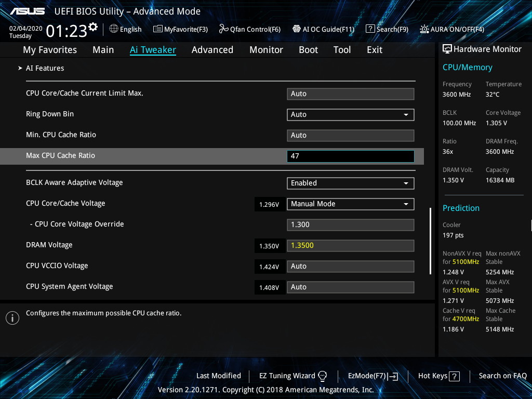
Task: Open the Advanced tab
Action: tap(212, 50)
